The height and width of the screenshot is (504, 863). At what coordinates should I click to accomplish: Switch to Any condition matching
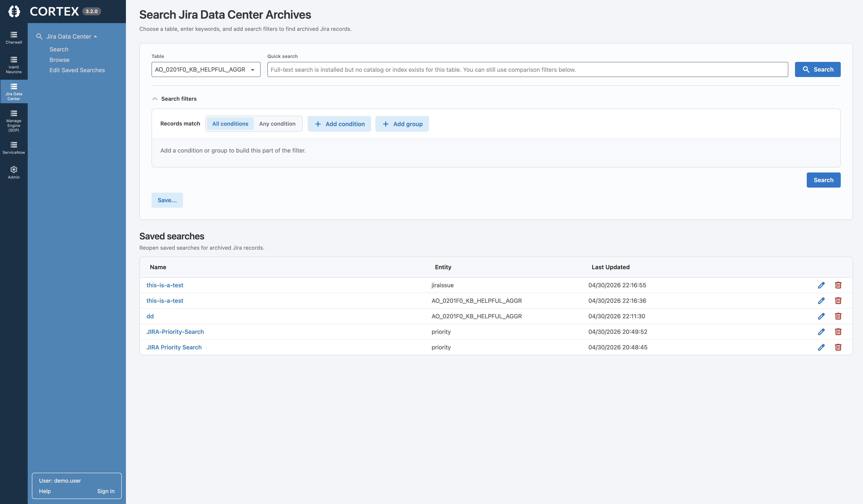click(277, 124)
